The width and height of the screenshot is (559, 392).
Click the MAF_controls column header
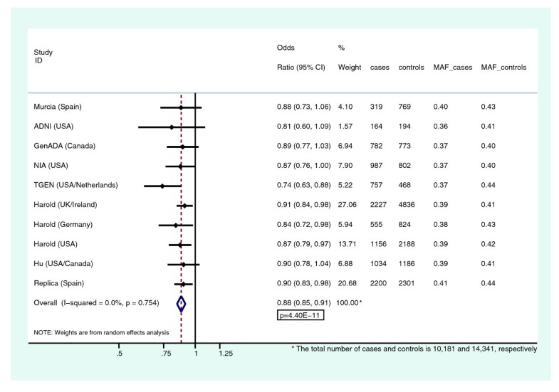pyautogui.click(x=503, y=68)
